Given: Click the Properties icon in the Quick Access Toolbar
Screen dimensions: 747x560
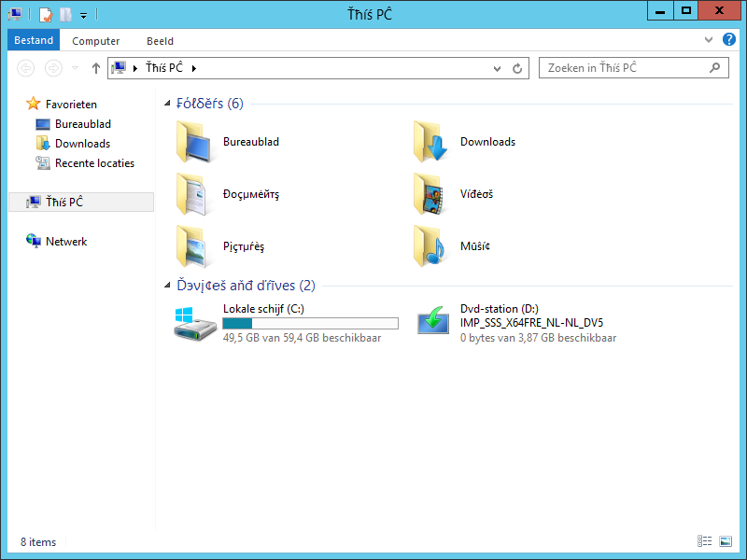Looking at the screenshot, I should tap(45, 13).
